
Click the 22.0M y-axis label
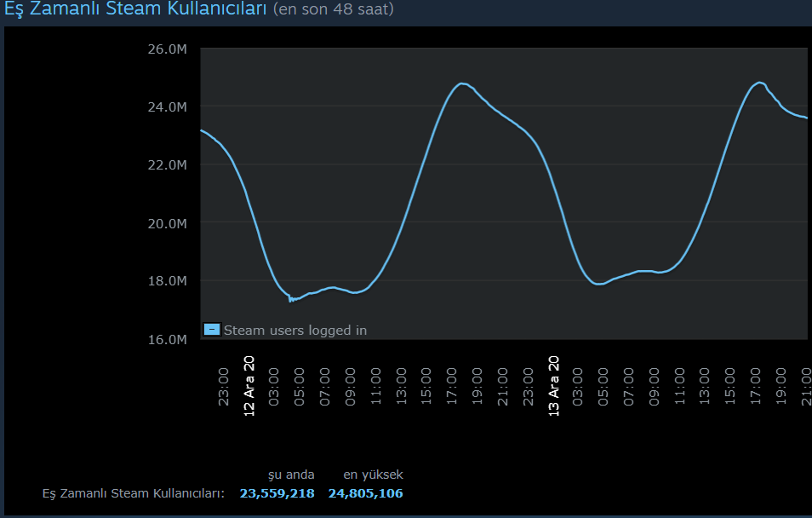click(167, 165)
